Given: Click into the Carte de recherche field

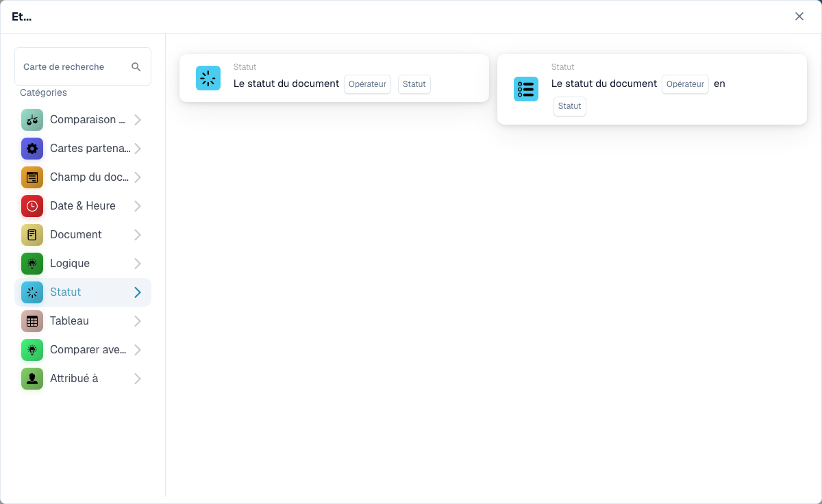Looking at the screenshot, I should (x=83, y=66).
